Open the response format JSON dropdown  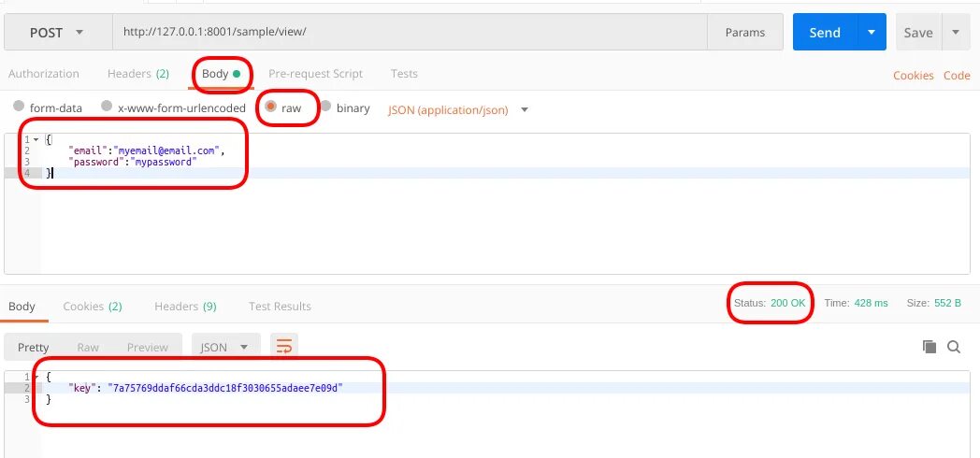[225, 347]
